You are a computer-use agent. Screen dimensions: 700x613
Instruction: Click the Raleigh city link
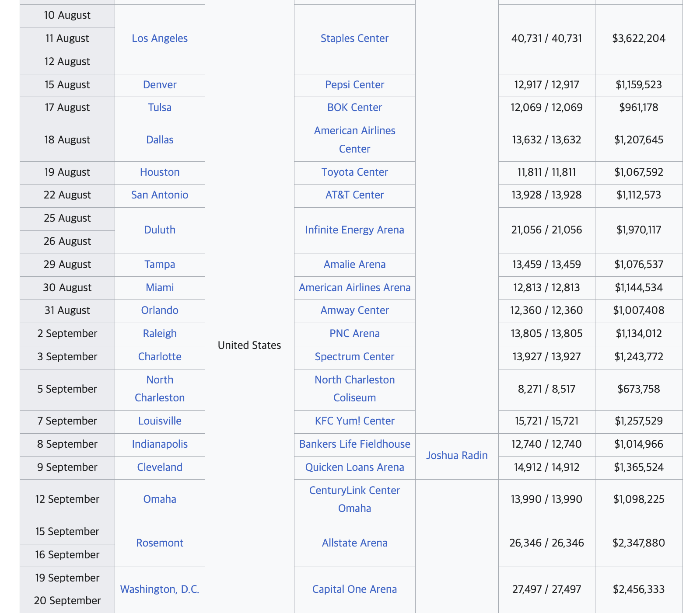coord(160,334)
